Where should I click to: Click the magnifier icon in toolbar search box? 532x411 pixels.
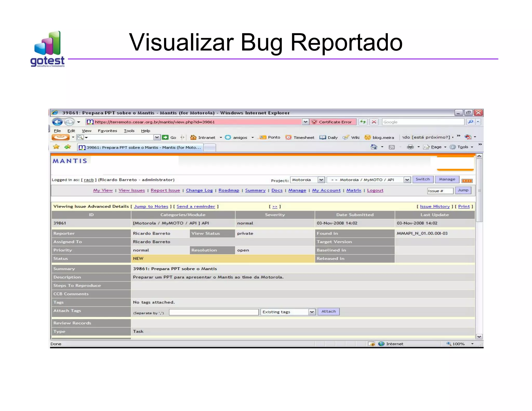click(x=80, y=137)
